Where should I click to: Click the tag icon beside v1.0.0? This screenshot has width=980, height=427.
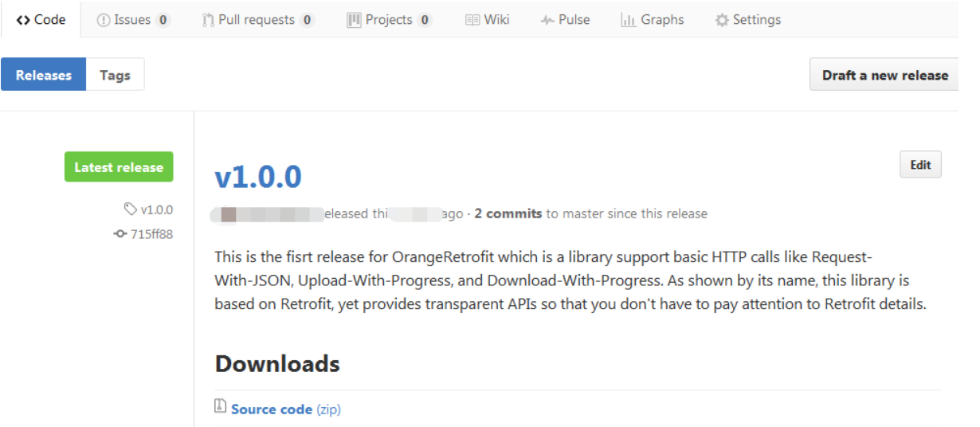click(x=131, y=210)
